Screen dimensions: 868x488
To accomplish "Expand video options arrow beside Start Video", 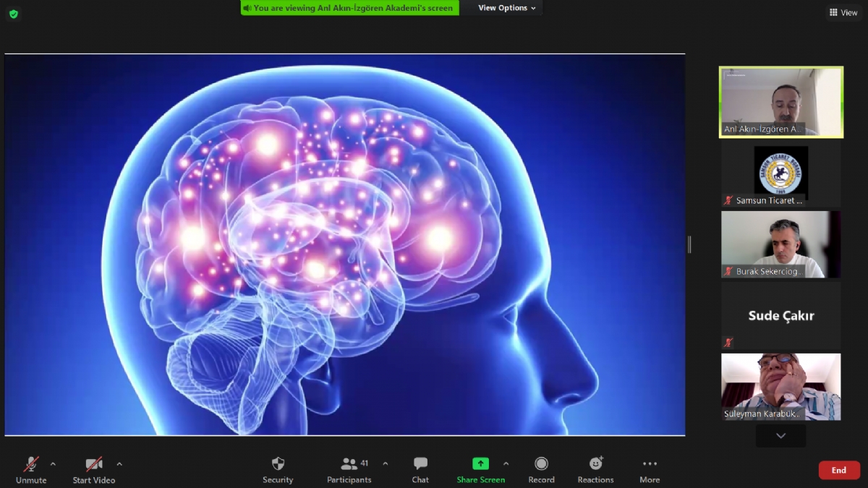I will tap(119, 464).
